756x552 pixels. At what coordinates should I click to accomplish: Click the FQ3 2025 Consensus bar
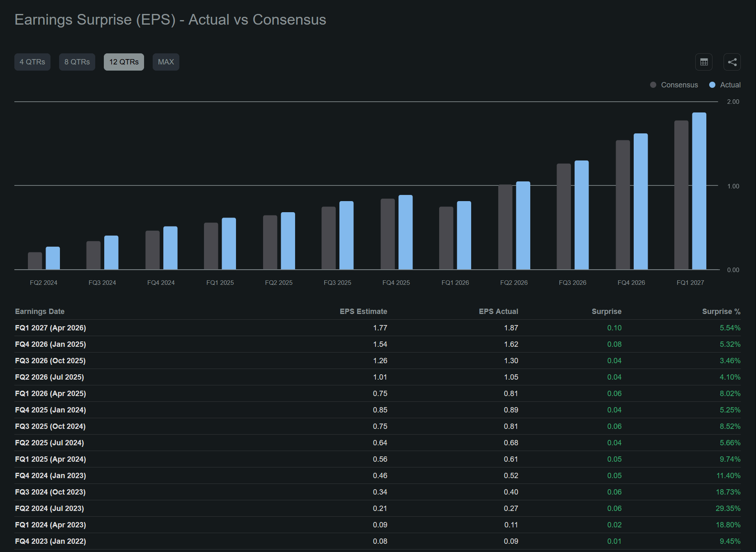click(x=329, y=238)
